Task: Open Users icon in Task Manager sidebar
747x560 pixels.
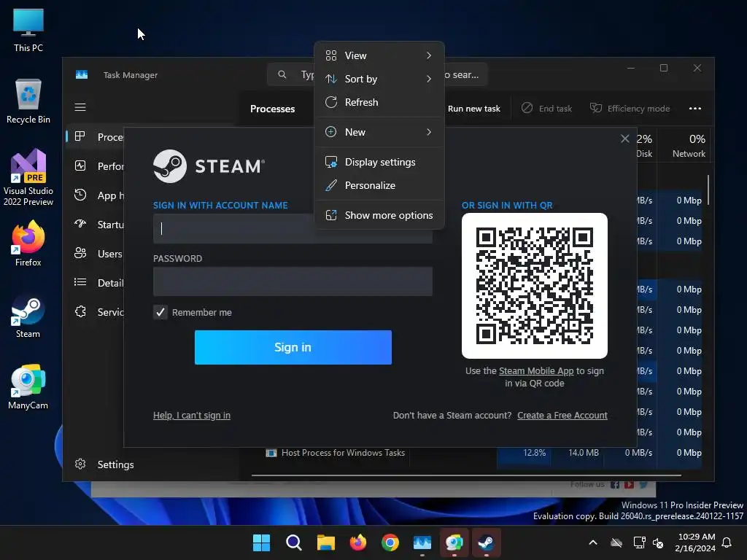Action: point(80,253)
